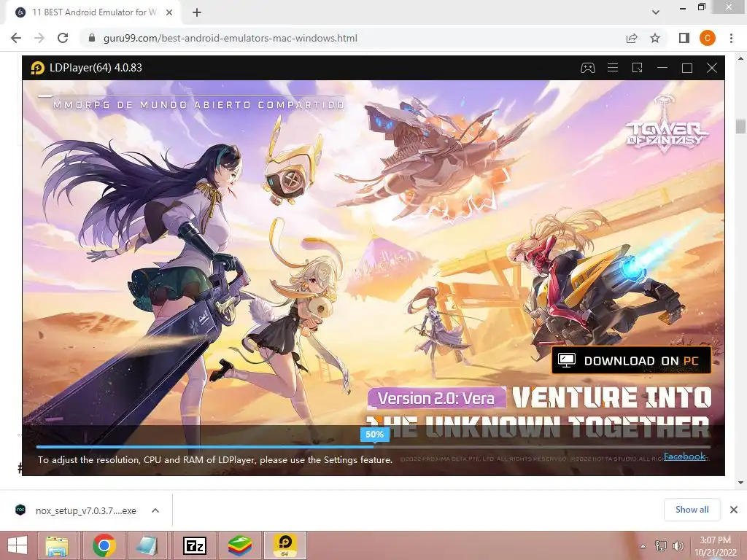Switch to 11 BEST Android Emulator tab
Screen dimensions: 747x560
click(x=94, y=12)
